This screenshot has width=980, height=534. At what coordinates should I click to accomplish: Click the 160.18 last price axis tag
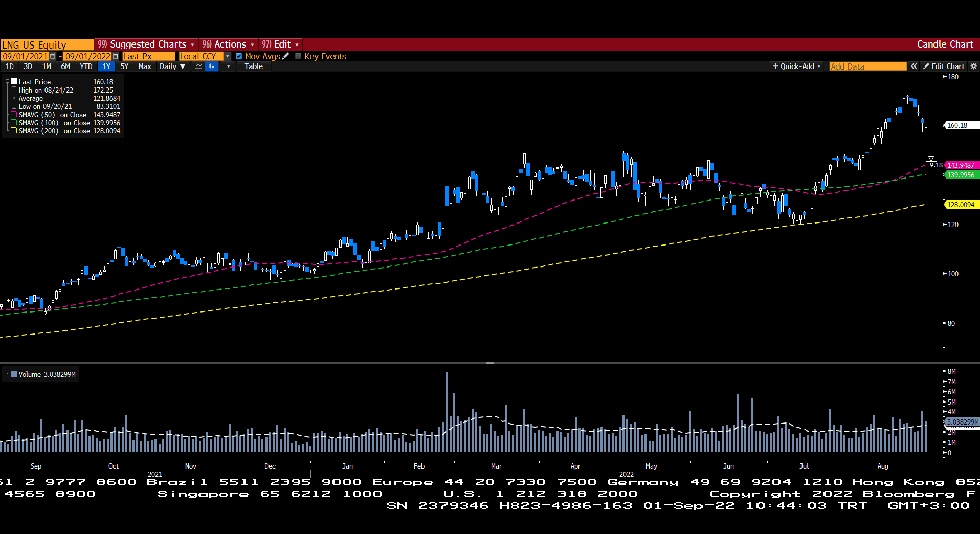click(961, 125)
